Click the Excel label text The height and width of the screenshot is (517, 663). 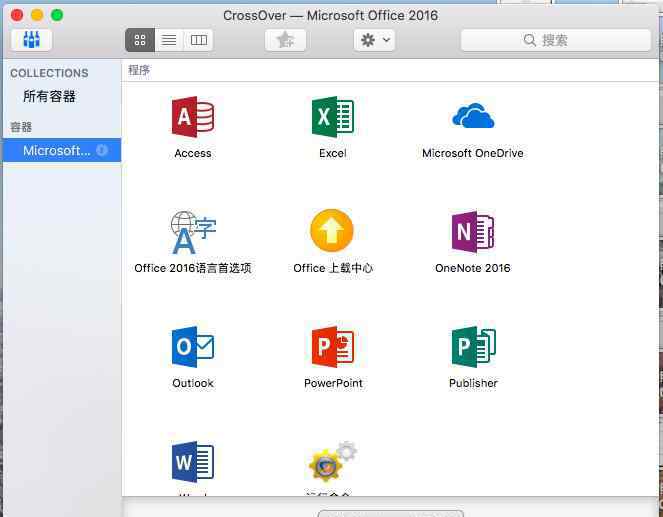coord(333,153)
